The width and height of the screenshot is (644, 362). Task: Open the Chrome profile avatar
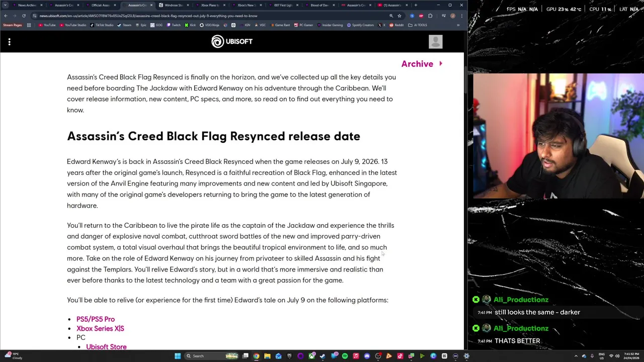click(453, 16)
